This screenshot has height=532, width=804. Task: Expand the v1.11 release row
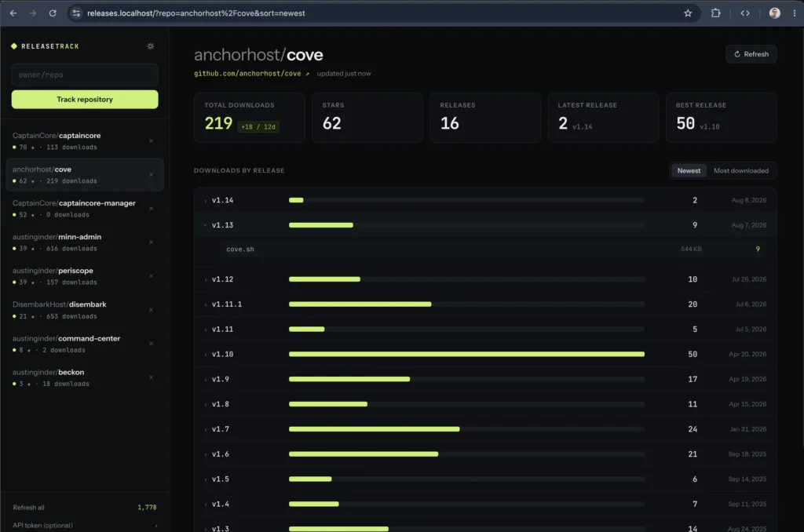485,330
